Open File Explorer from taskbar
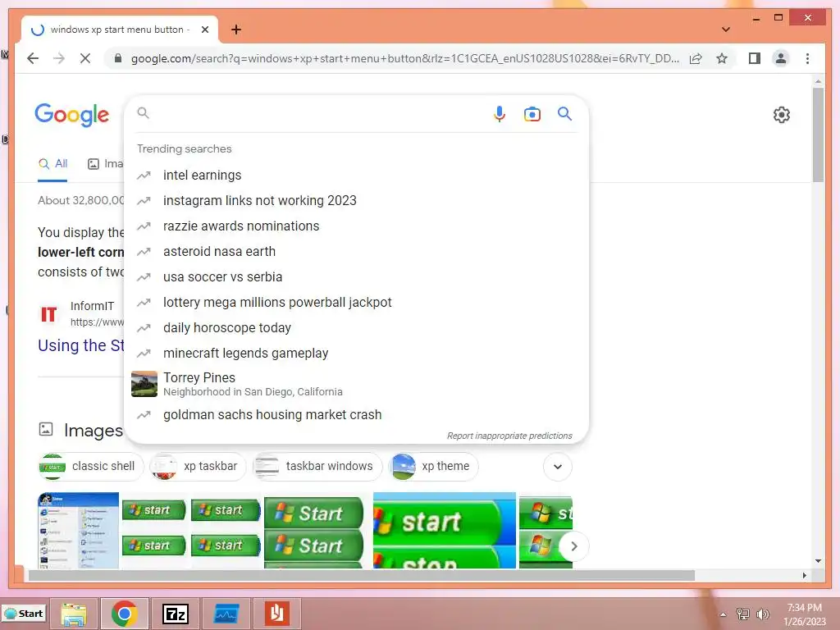The image size is (840, 630). point(73,614)
